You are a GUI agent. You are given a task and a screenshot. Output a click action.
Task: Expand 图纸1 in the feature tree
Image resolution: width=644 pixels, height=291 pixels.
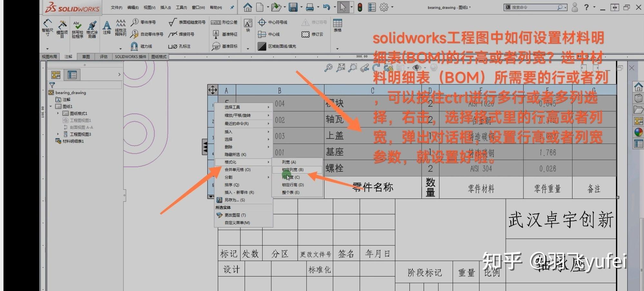50,106
